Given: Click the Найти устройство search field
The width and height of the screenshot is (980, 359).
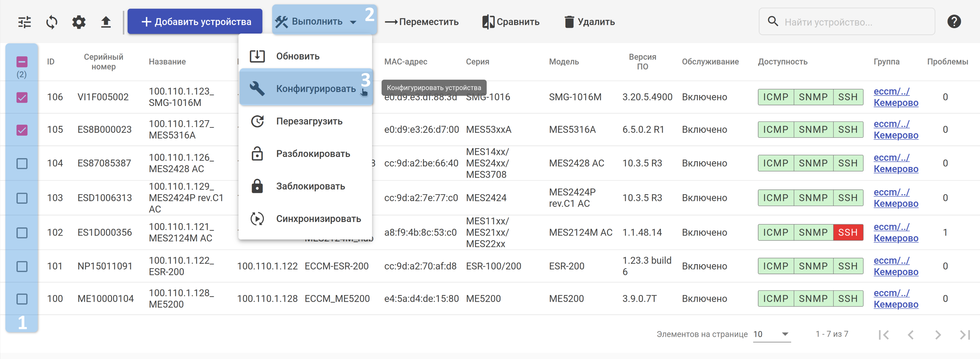Looking at the screenshot, I should pyautogui.click(x=852, y=22).
